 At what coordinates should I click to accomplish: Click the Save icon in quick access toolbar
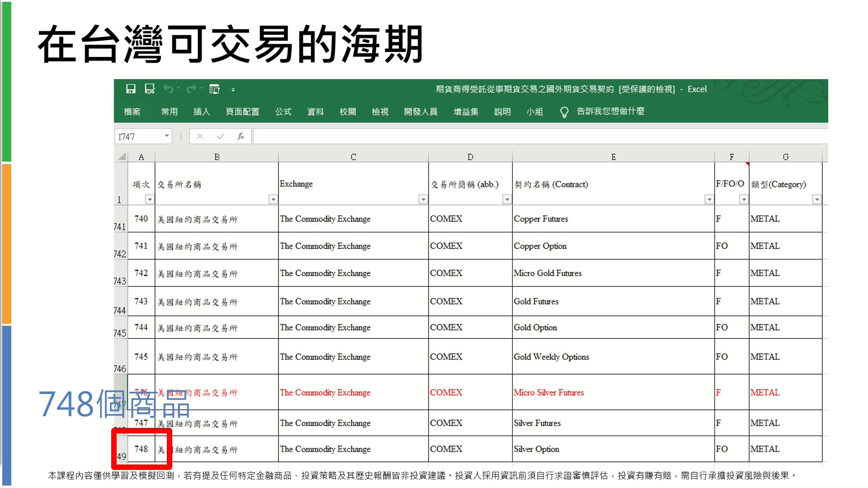[x=131, y=89]
